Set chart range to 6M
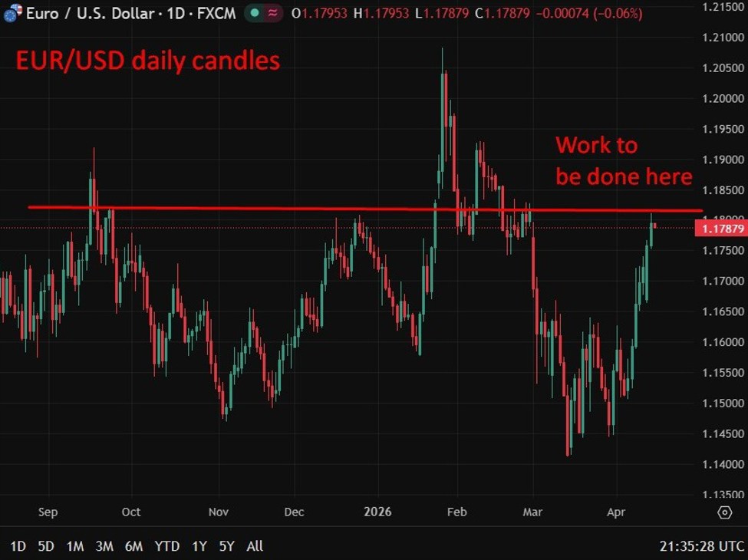Image resolution: width=748 pixels, height=560 pixels. [x=133, y=546]
